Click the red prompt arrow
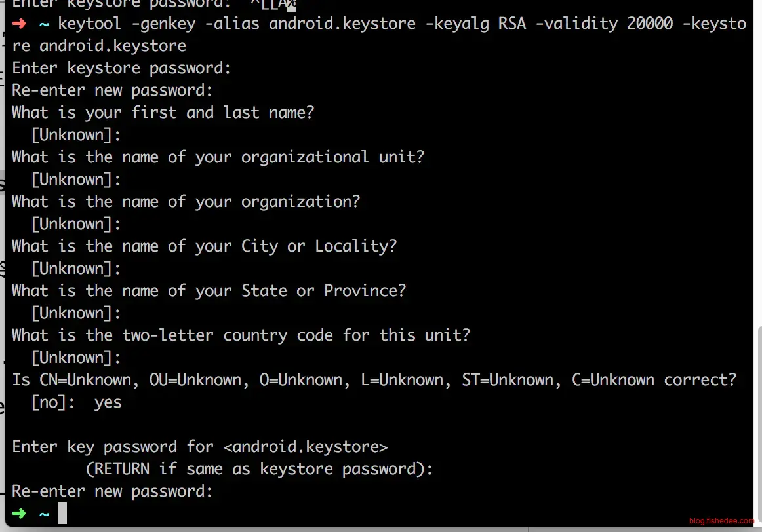Screen dimensions: 762x532 pos(20,24)
